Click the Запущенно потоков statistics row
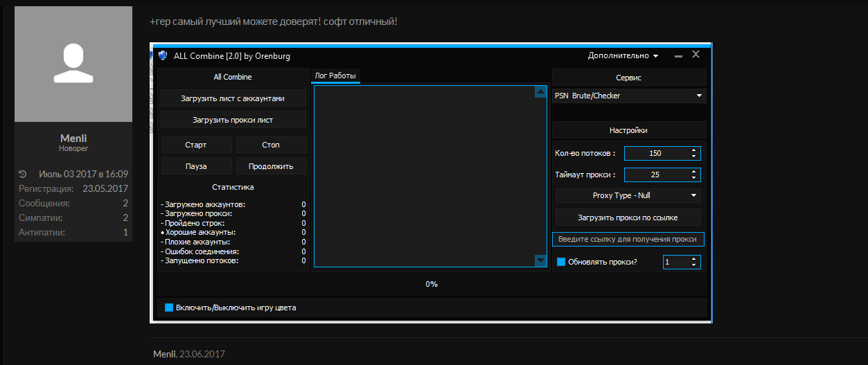 (x=233, y=260)
